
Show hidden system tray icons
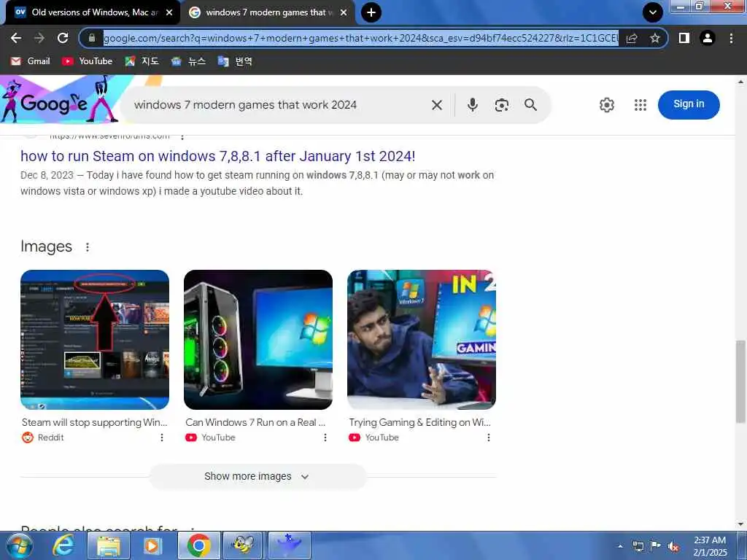(620, 546)
